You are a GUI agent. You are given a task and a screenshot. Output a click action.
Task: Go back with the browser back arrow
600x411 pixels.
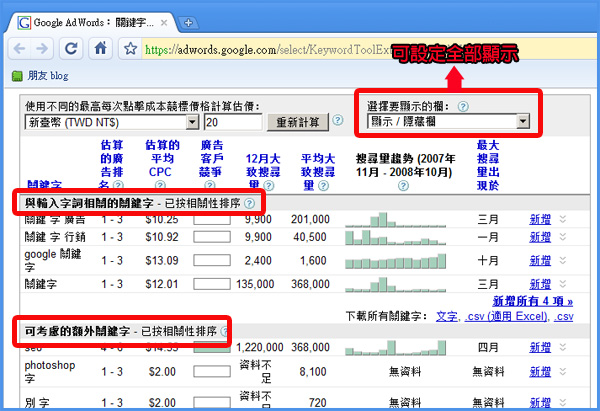[20, 49]
